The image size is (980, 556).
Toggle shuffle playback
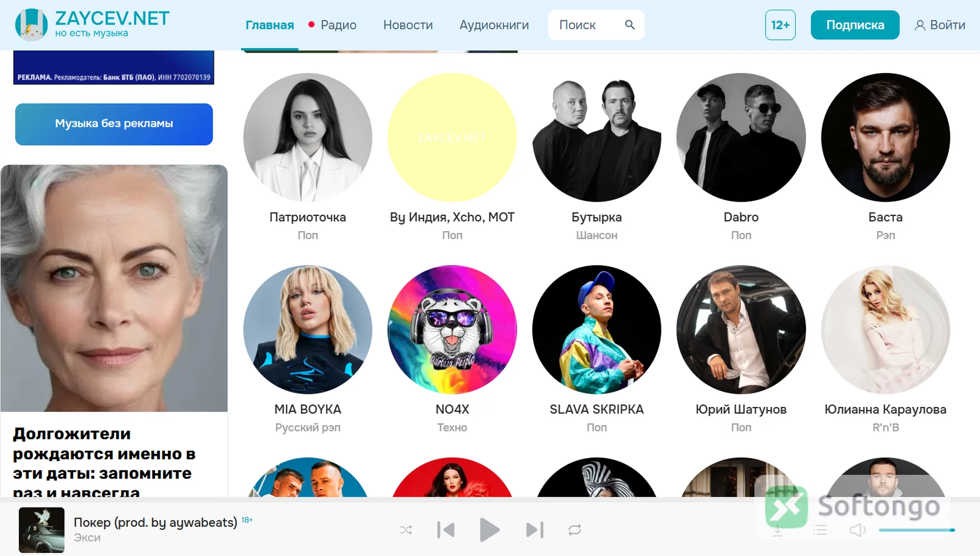coord(406,530)
